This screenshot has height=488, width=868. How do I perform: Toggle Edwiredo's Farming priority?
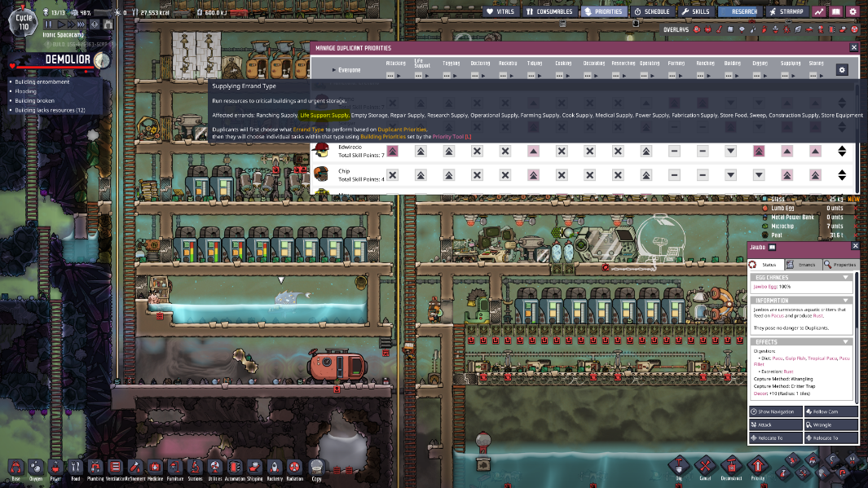674,151
